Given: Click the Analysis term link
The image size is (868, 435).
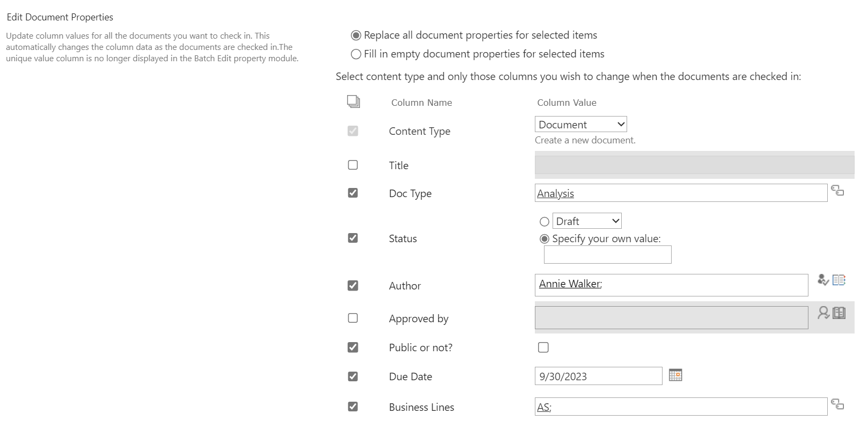Looking at the screenshot, I should [x=556, y=194].
